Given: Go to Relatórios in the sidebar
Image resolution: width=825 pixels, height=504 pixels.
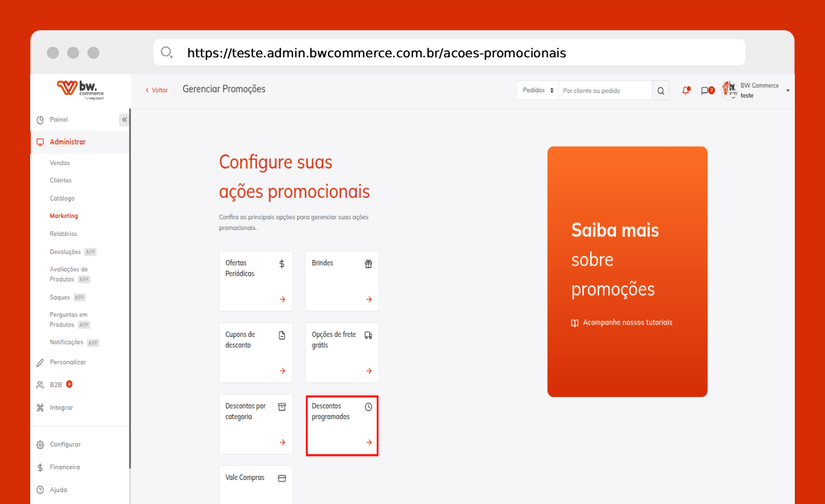Looking at the screenshot, I should tap(63, 234).
